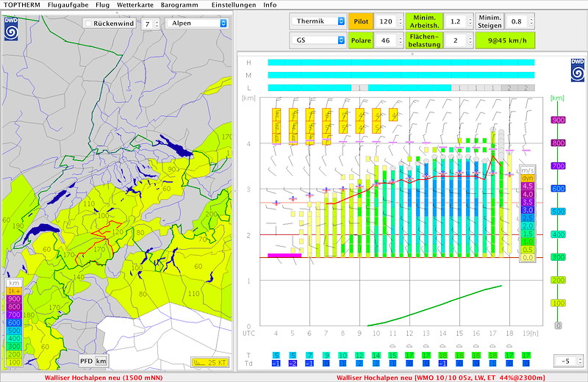Click the 1.5 swatch in m/s legend
This screenshot has width=588, height=382.
click(528, 234)
